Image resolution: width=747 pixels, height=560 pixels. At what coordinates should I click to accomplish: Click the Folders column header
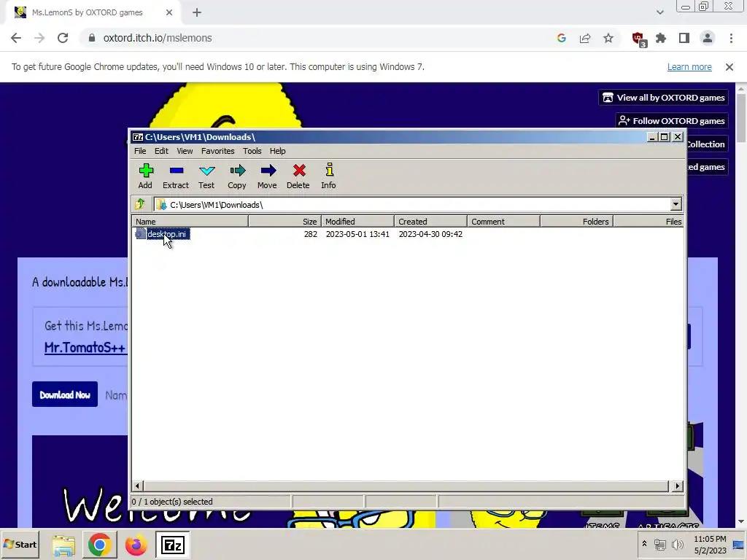[x=576, y=222]
